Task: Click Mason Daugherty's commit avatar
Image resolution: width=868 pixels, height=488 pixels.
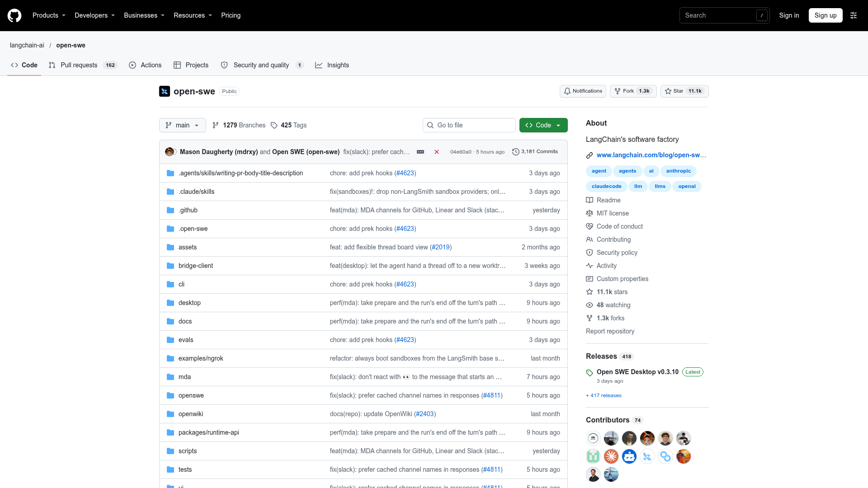Action: pyautogui.click(x=169, y=152)
